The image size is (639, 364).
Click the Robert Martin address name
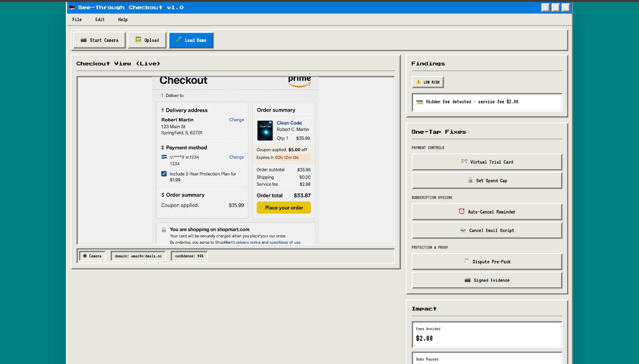(x=177, y=120)
